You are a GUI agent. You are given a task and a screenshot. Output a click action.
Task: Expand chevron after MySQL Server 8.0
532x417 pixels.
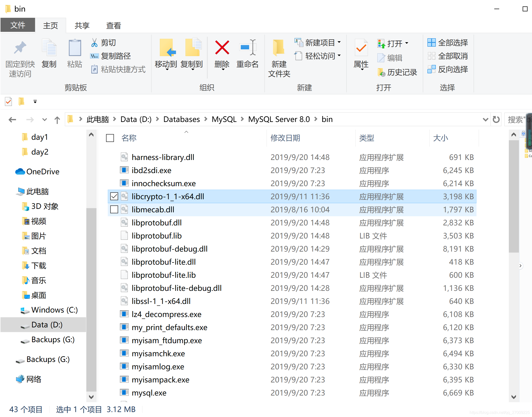point(316,119)
